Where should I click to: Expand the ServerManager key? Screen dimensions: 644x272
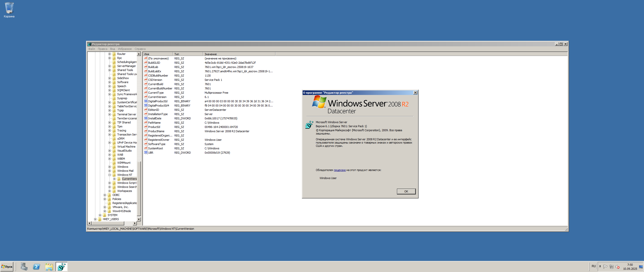click(109, 66)
